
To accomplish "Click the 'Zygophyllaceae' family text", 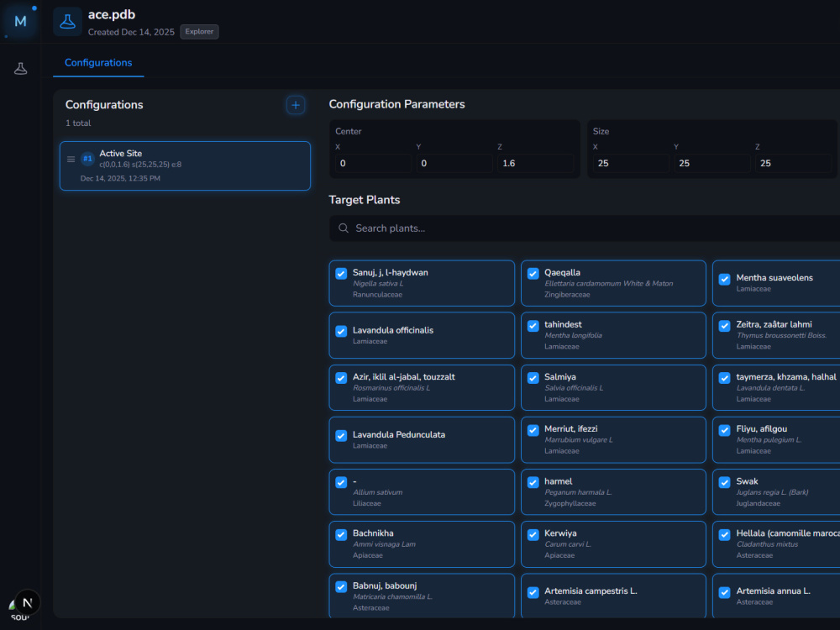I will pos(570,503).
